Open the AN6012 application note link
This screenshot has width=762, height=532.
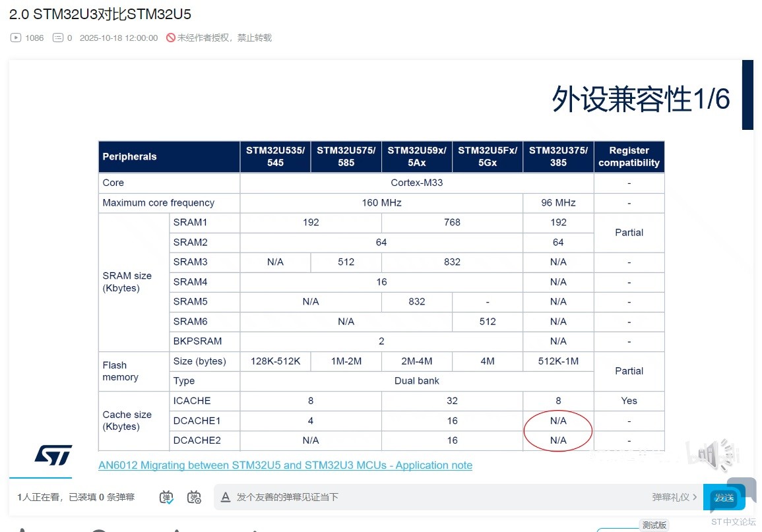point(285,465)
